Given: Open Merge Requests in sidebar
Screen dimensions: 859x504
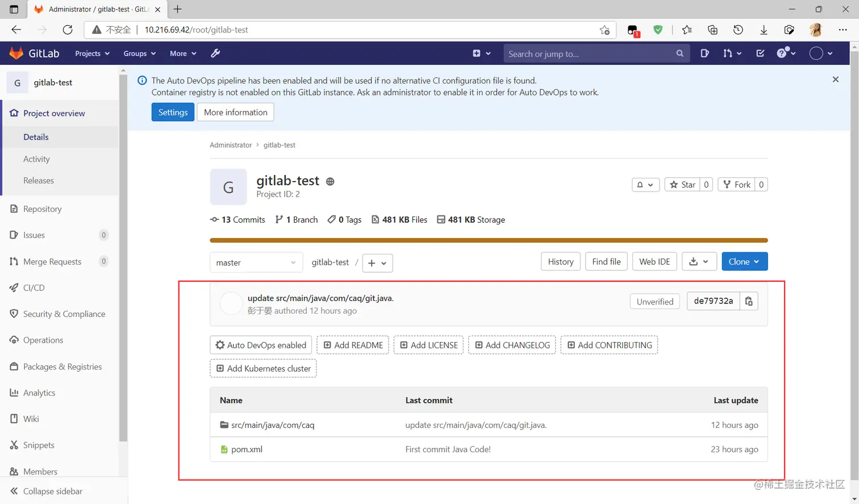Looking at the screenshot, I should click(x=52, y=261).
